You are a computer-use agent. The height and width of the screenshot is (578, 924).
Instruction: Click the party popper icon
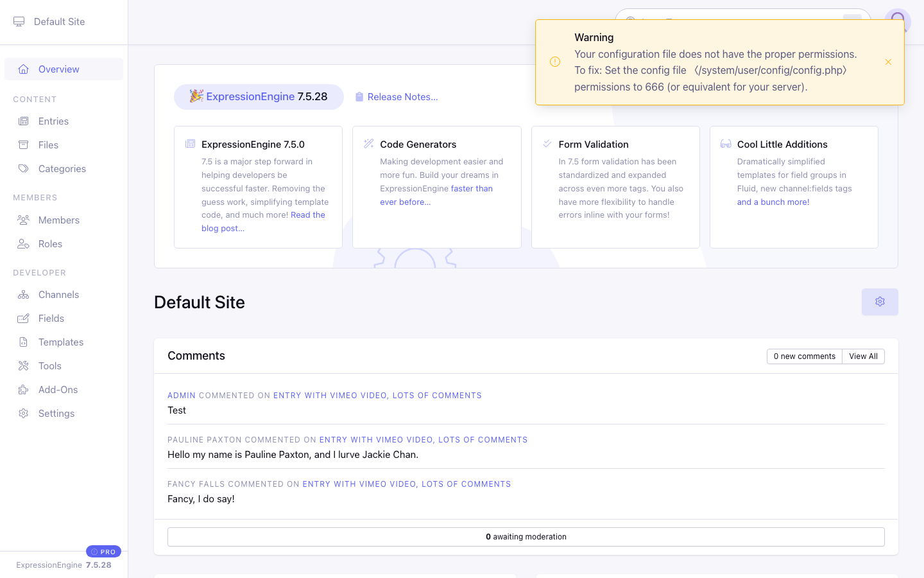[196, 96]
